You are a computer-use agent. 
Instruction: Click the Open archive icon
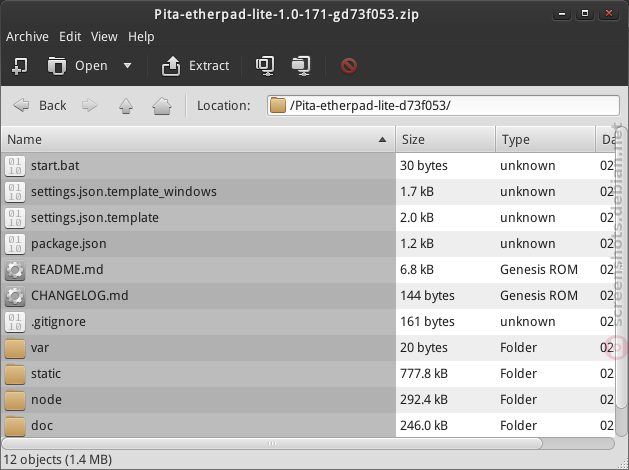point(57,66)
